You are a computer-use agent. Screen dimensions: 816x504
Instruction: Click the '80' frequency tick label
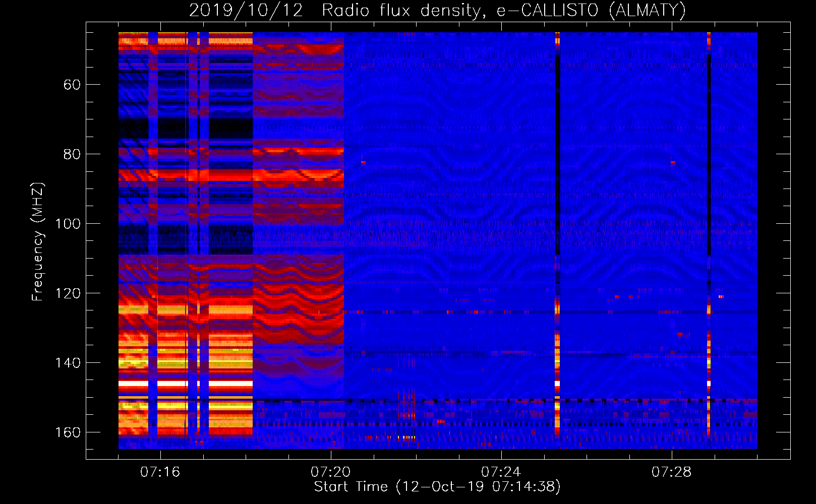[72, 154]
